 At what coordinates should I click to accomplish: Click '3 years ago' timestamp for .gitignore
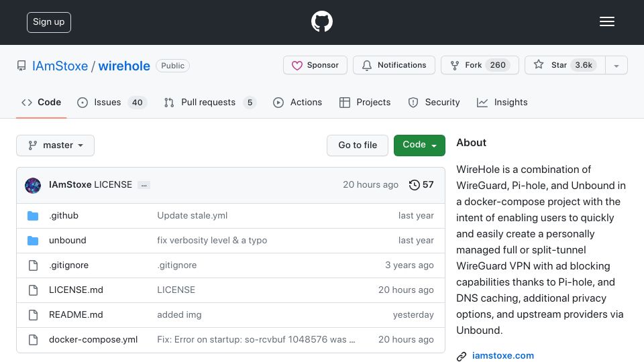(x=409, y=265)
